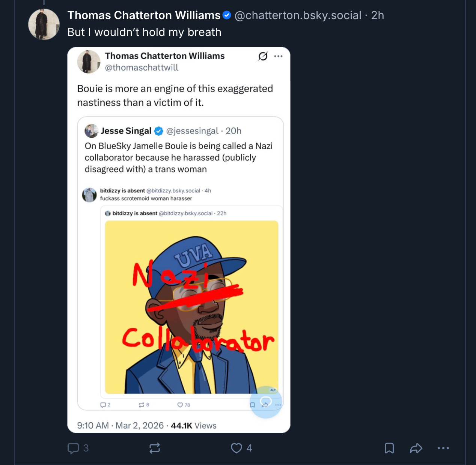
Task: Share the post via arrow icon
Action: pos(416,448)
